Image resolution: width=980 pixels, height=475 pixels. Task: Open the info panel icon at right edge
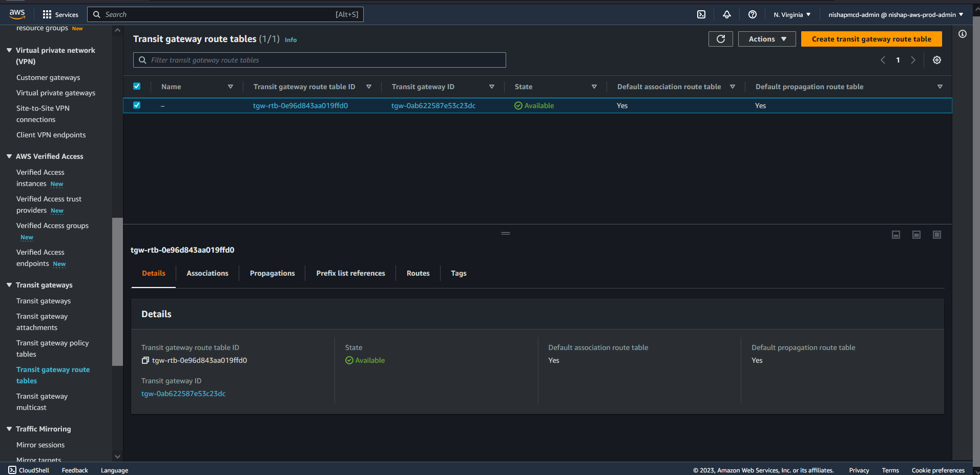[963, 34]
